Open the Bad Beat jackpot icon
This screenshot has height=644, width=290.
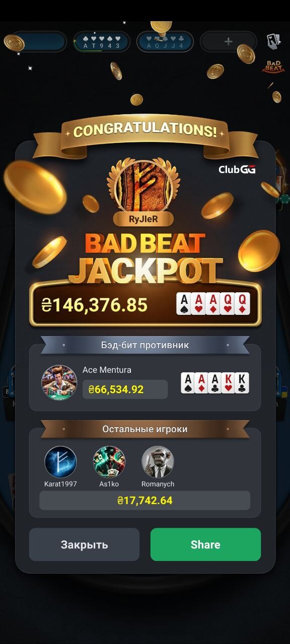point(273,66)
